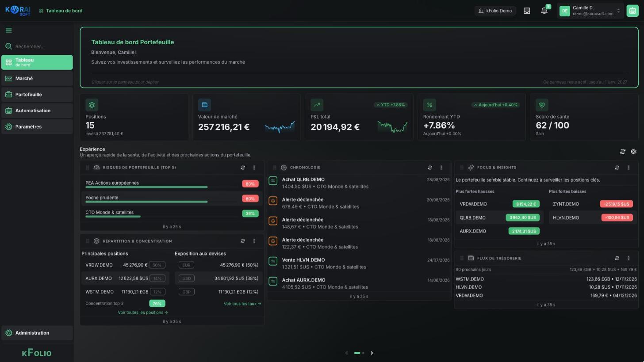Open the Administration section

point(37,333)
